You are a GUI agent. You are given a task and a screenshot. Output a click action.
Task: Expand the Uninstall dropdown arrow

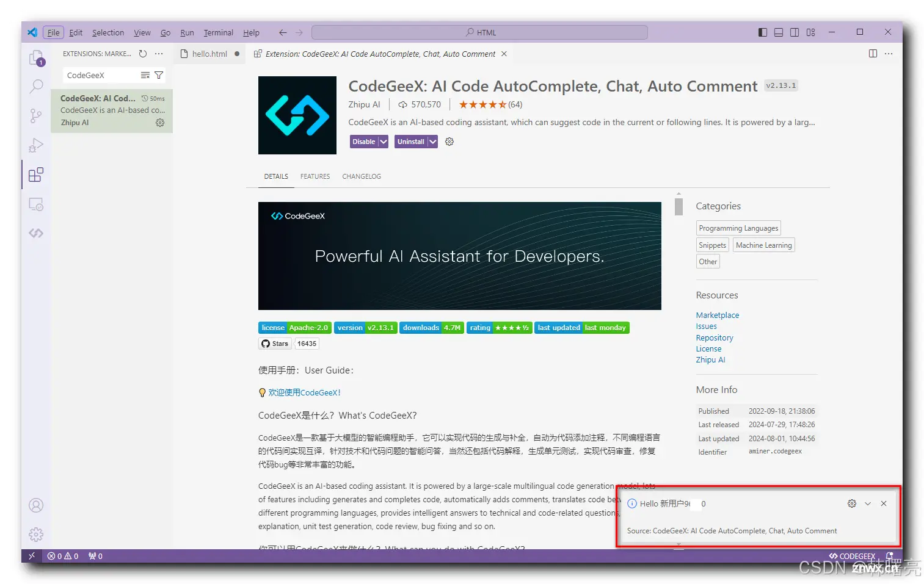tap(433, 142)
